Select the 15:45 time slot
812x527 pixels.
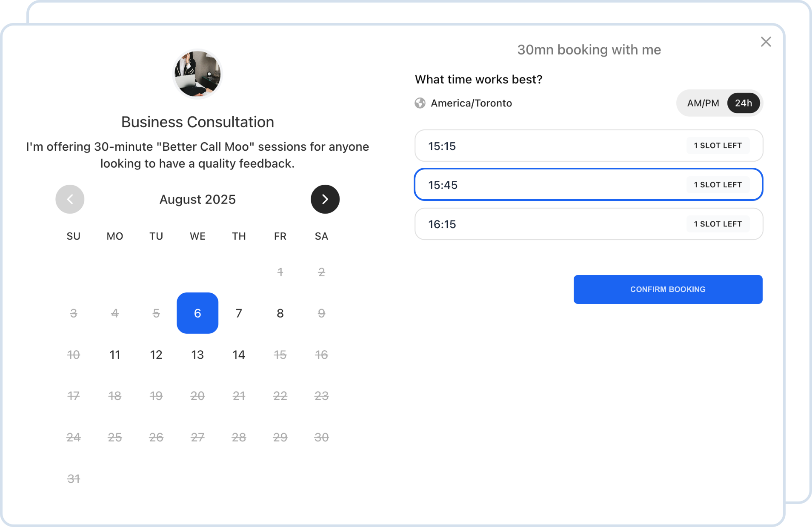(x=588, y=185)
